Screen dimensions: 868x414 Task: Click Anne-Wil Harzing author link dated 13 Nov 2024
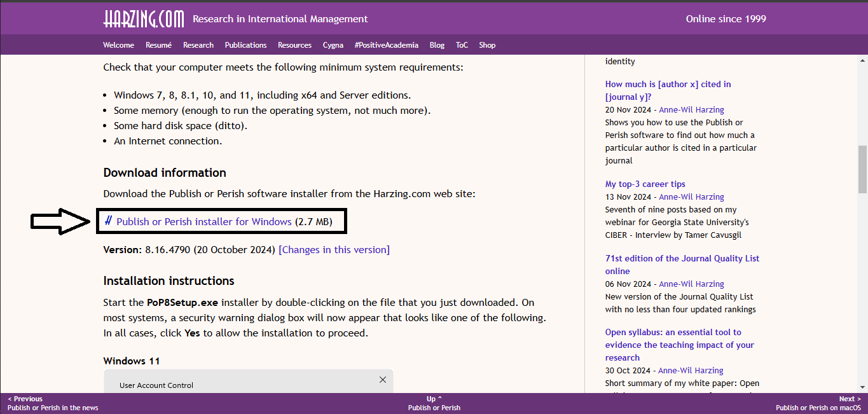(691, 197)
